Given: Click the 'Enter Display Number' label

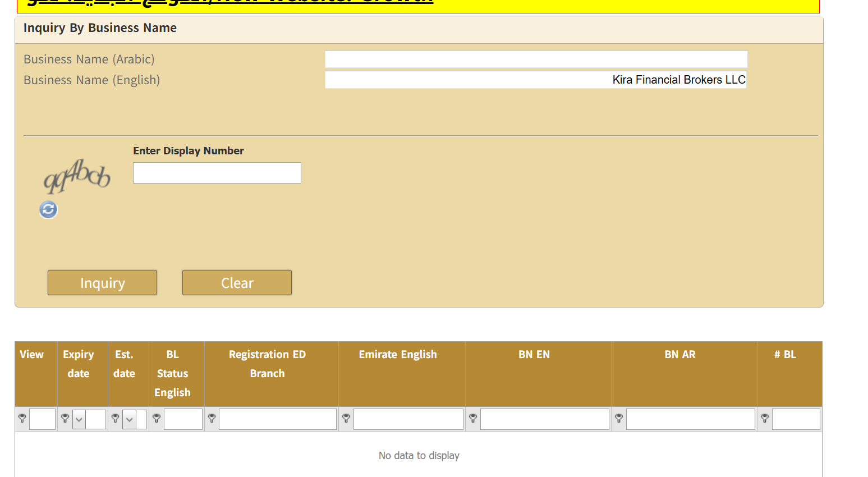Looking at the screenshot, I should [x=189, y=151].
